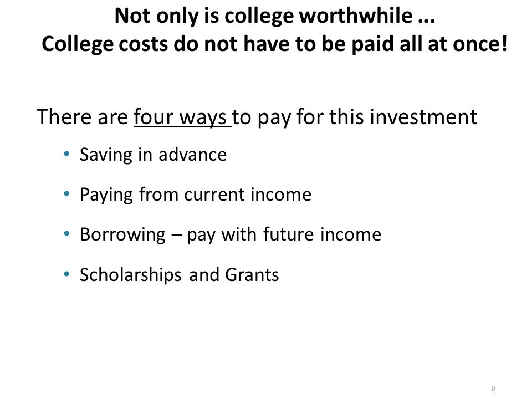The height and width of the screenshot is (399, 532).
Task: Click the heading line 'College costs do not have to be paid'
Action: tap(275, 44)
